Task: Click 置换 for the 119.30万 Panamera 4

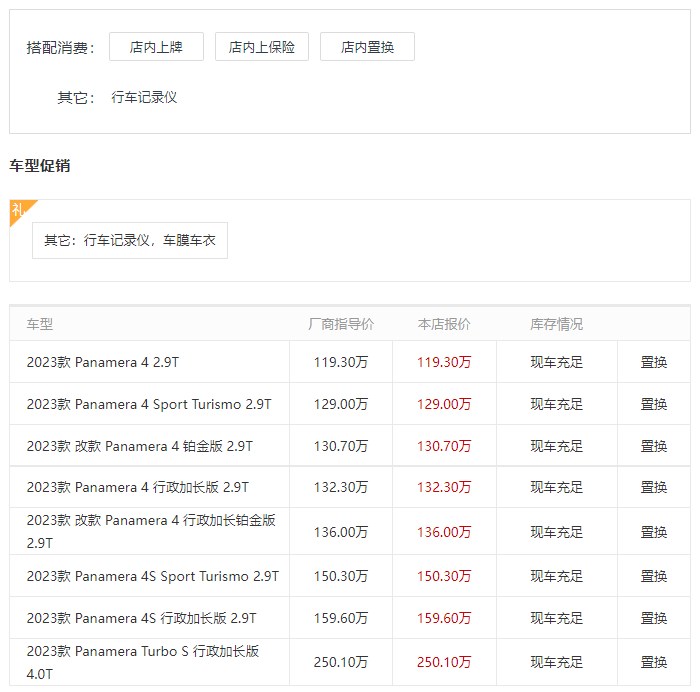Action: tap(654, 362)
